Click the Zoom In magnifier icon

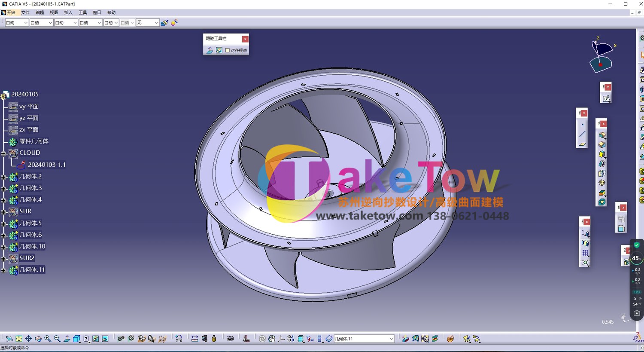[48, 339]
